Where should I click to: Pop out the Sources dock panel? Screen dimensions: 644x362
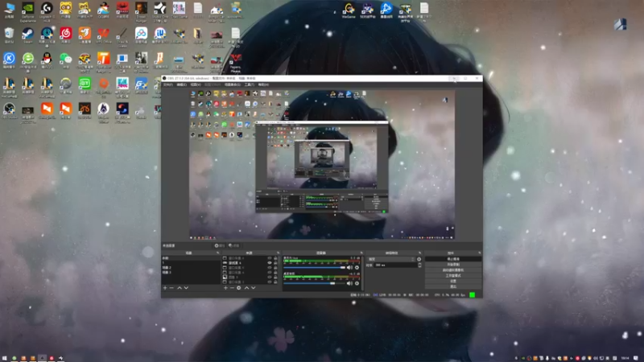pyautogui.click(x=278, y=253)
